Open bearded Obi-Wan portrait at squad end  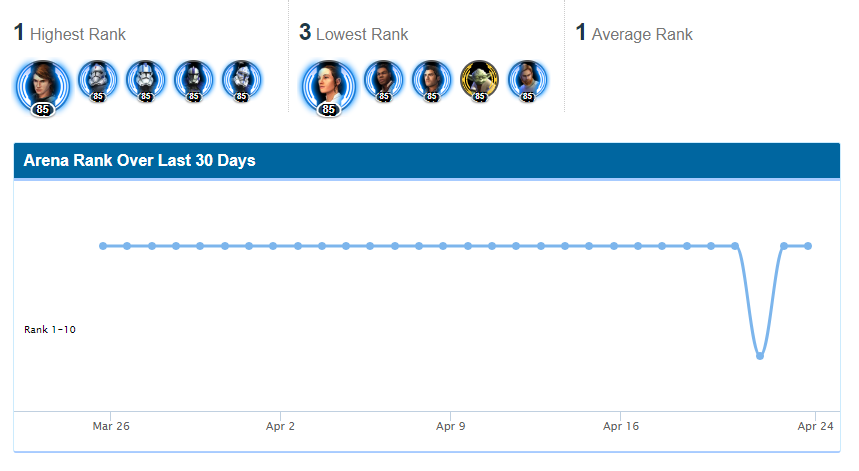coord(528,81)
